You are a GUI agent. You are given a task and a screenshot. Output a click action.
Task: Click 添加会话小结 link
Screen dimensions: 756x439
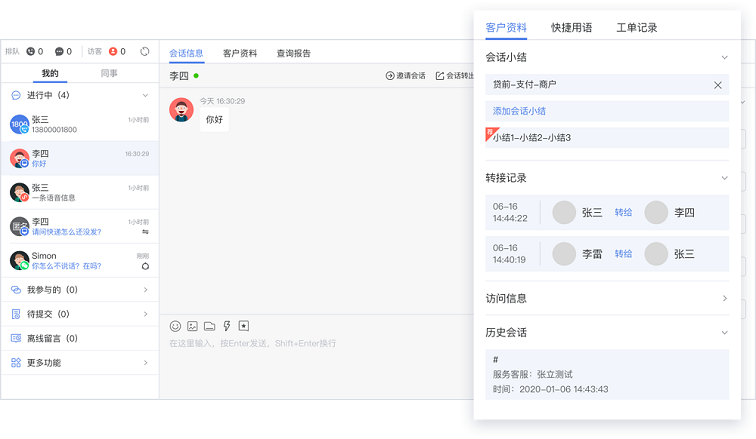point(519,111)
